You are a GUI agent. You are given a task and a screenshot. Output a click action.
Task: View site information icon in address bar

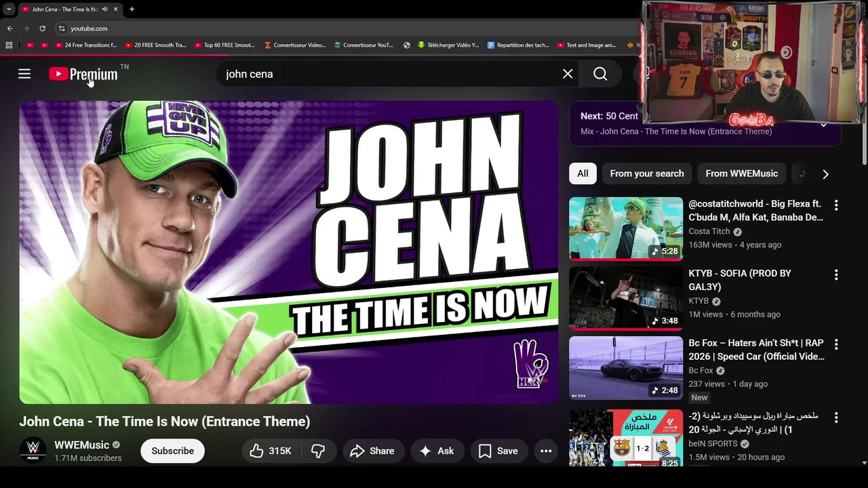[62, 28]
